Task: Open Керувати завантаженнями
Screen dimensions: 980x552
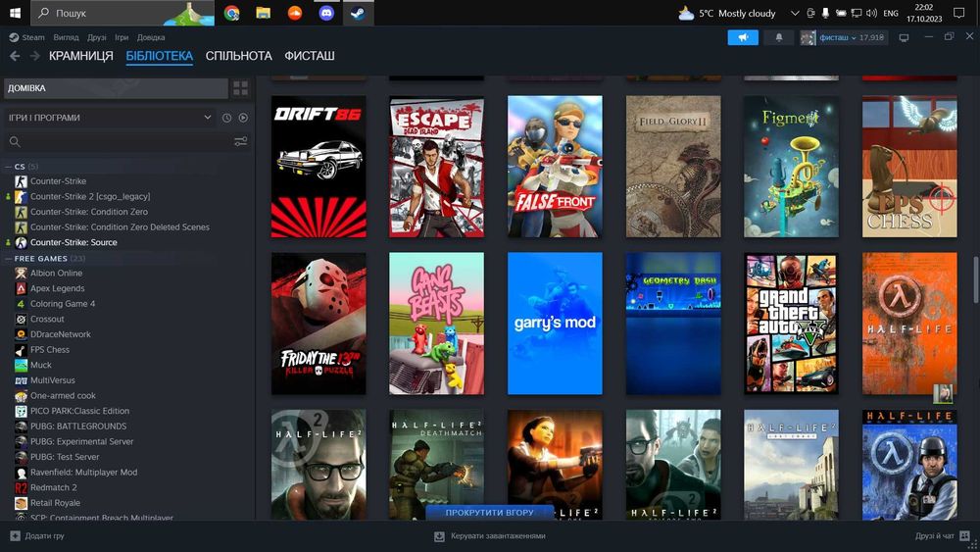Action: 498,535
